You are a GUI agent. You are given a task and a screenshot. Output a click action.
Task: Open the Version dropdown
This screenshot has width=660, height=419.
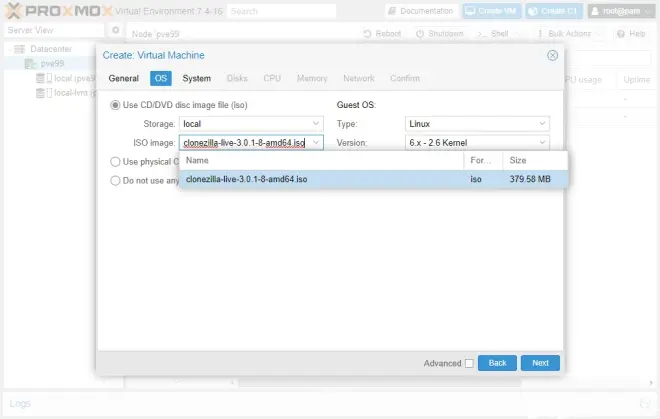[542, 142]
